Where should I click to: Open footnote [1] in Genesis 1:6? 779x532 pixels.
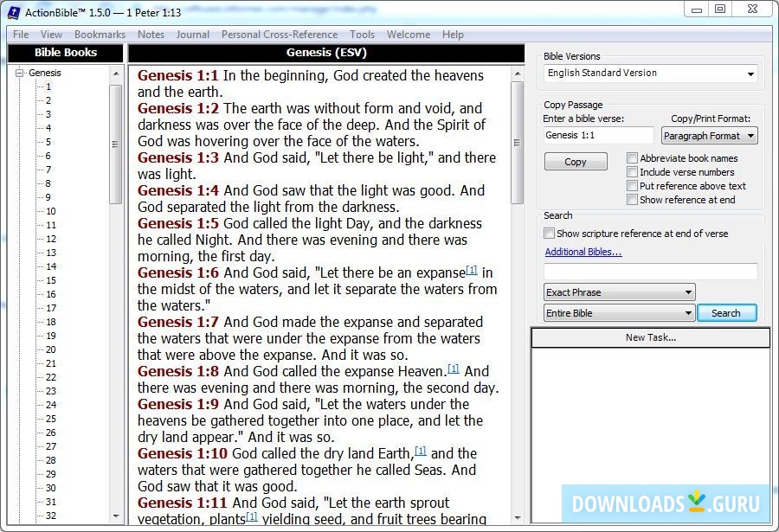(x=472, y=270)
